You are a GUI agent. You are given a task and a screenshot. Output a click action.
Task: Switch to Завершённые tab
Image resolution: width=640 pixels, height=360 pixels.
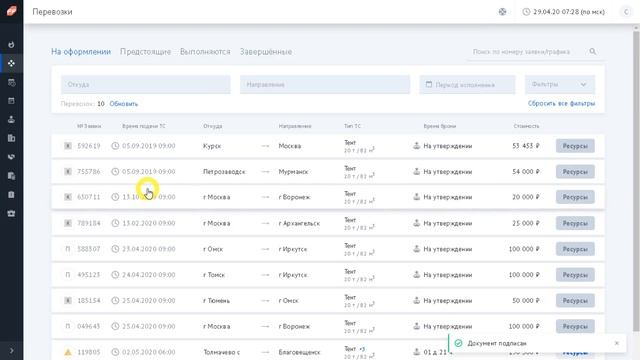[x=266, y=52]
